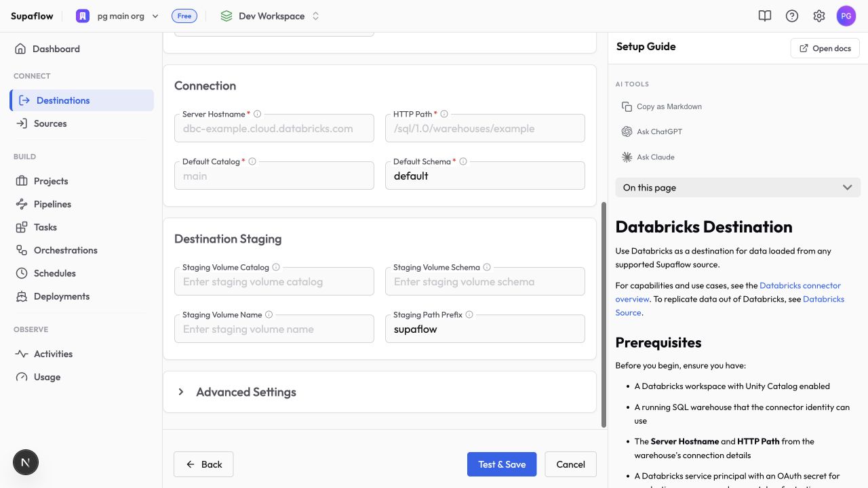Click the Default Schema info icon
The width and height of the screenshot is (868, 488).
[x=463, y=161]
